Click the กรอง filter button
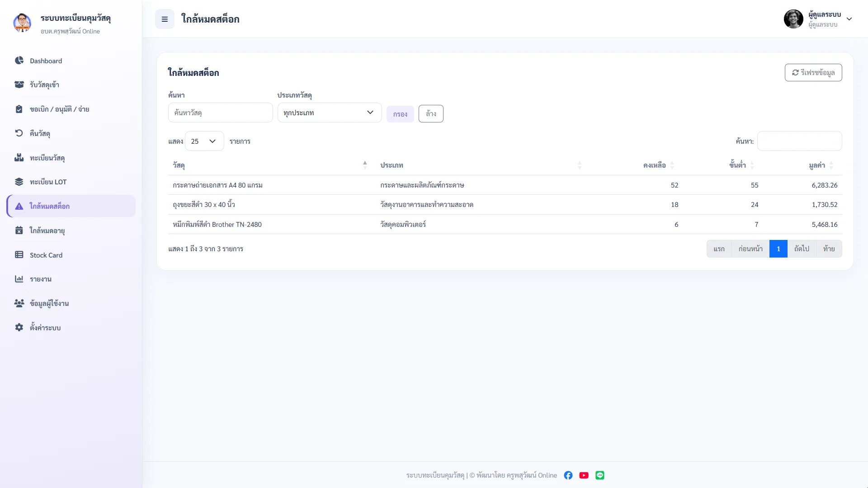Viewport: 868px width, 488px height. click(x=400, y=114)
